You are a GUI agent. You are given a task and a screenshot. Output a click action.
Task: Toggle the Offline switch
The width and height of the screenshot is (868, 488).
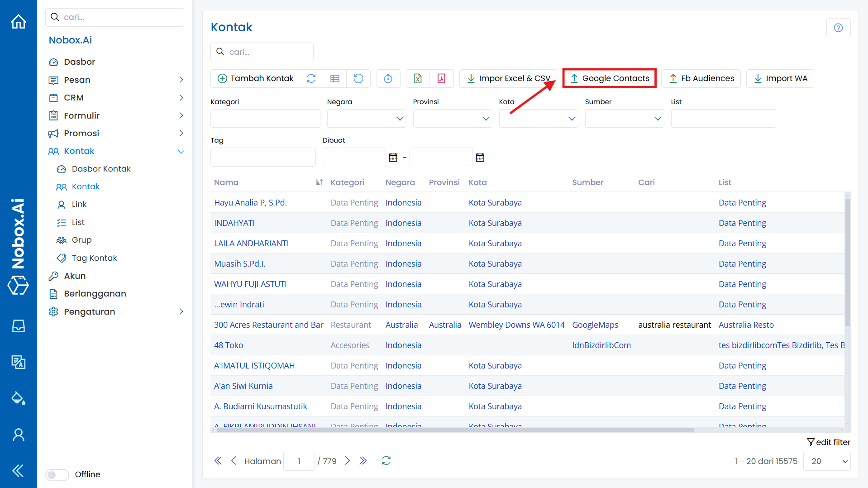click(x=57, y=474)
